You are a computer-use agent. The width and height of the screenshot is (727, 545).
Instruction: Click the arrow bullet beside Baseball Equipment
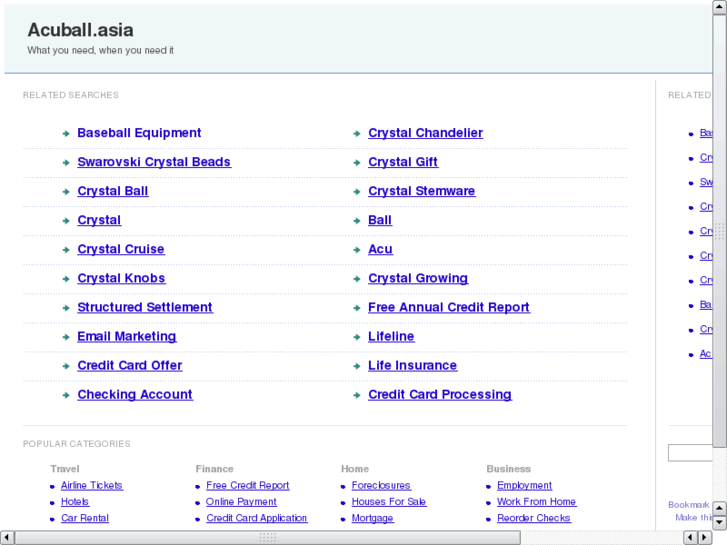(x=66, y=134)
